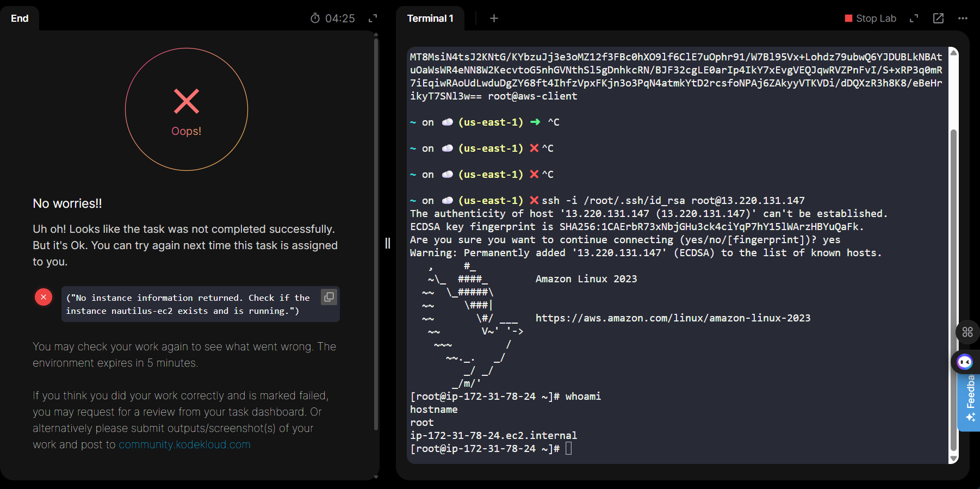Image resolution: width=980 pixels, height=489 pixels.
Task: Open the more options ellipsis menu
Action: point(963,18)
